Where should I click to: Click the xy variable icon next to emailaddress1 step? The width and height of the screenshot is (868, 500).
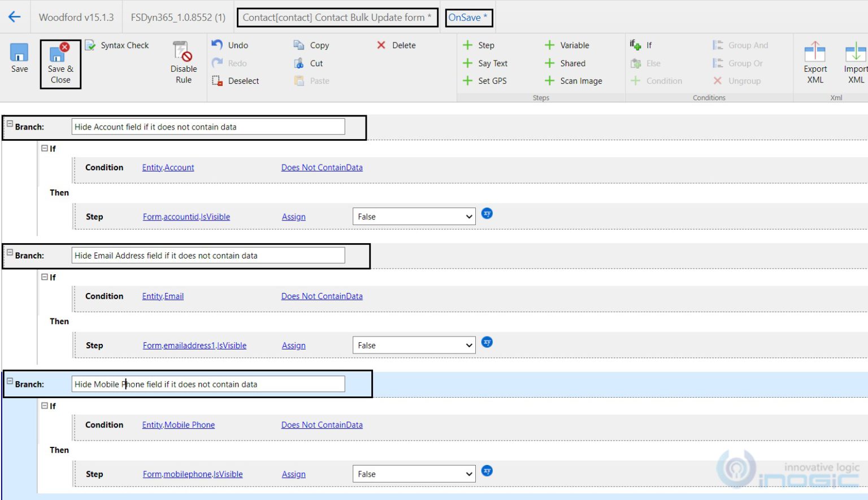point(487,342)
